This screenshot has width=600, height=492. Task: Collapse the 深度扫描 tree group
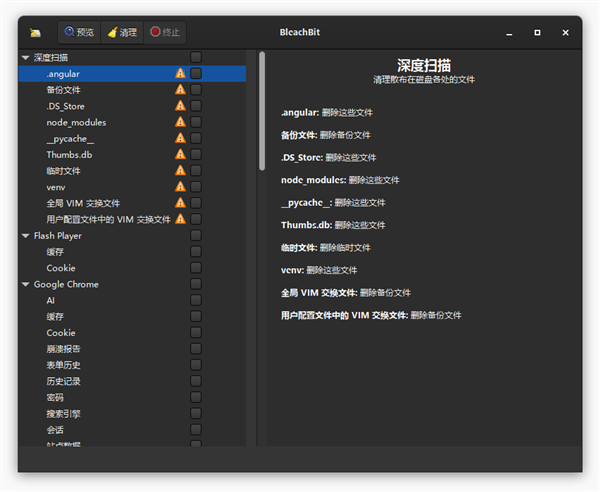(26, 58)
